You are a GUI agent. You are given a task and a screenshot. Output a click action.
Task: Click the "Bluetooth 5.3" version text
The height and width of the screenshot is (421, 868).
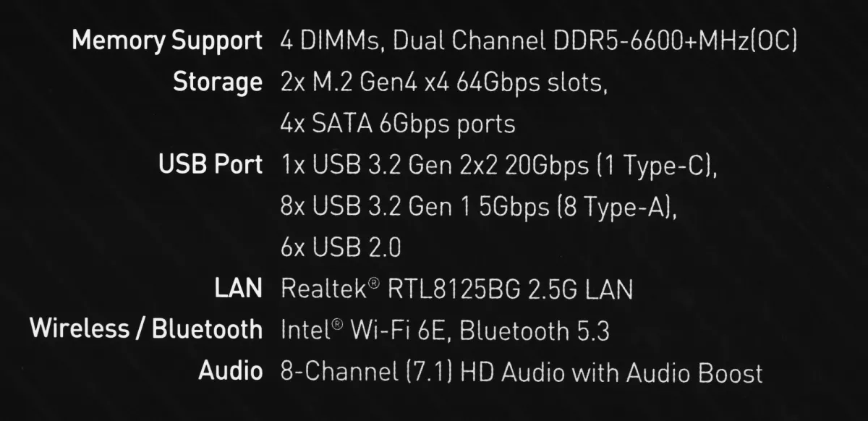pyautogui.click(x=534, y=331)
